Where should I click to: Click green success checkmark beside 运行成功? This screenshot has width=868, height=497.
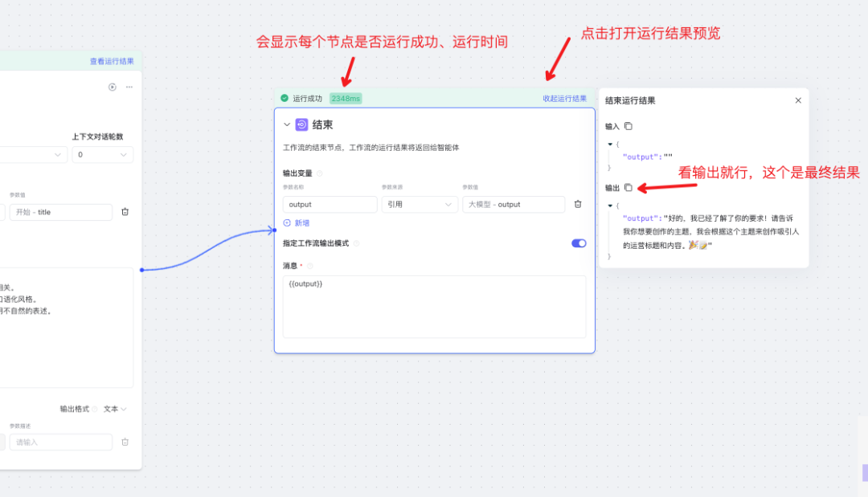click(x=283, y=98)
